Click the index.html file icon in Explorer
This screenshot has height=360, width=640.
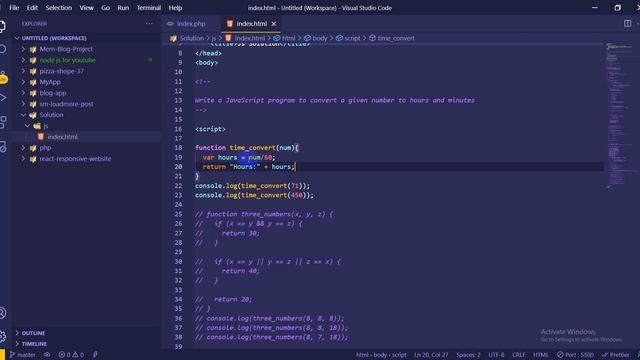[x=41, y=137]
